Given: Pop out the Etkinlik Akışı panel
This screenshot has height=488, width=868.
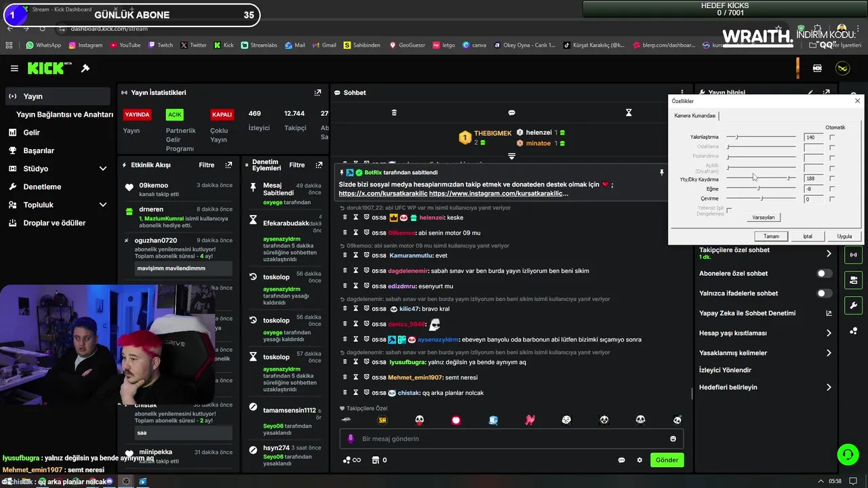Looking at the screenshot, I should (229, 165).
